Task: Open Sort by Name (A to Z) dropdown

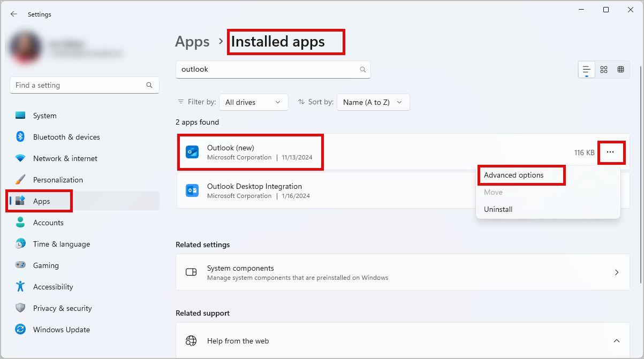Action: (373, 102)
